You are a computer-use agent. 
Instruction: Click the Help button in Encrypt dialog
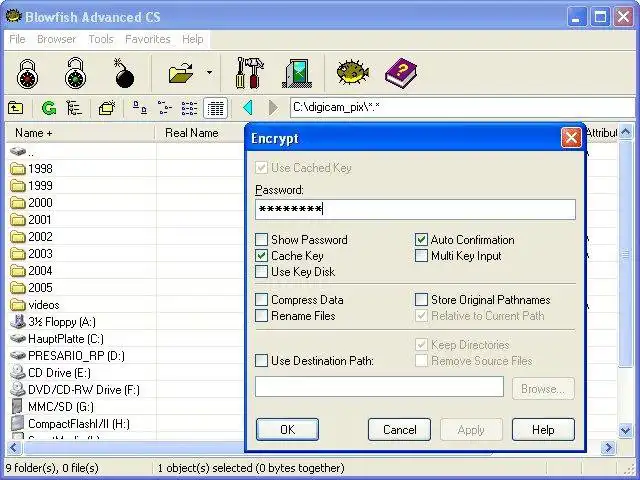point(543,429)
